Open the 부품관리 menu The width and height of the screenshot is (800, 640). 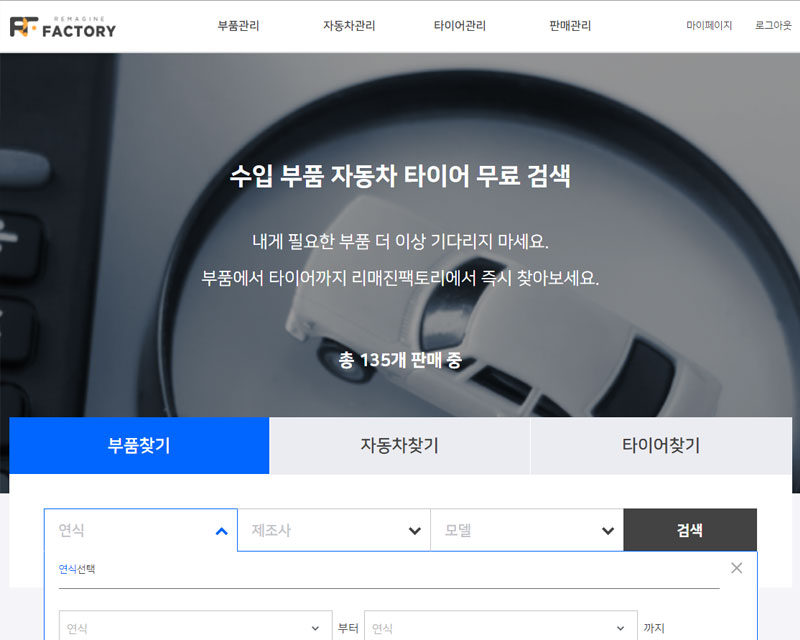[x=238, y=26]
